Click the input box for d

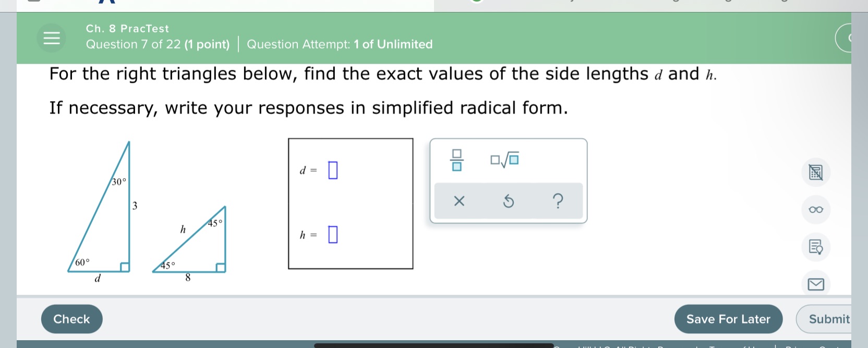pos(333,170)
